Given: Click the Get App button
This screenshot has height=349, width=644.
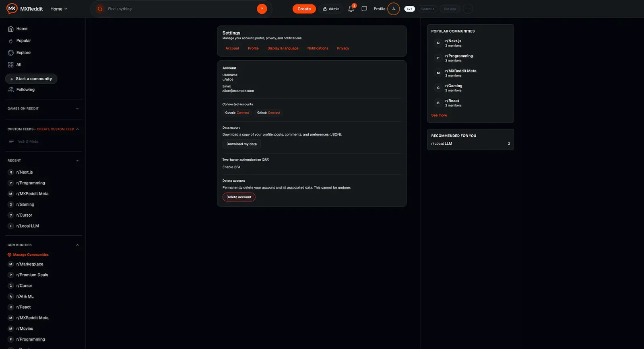Looking at the screenshot, I should click(450, 9).
